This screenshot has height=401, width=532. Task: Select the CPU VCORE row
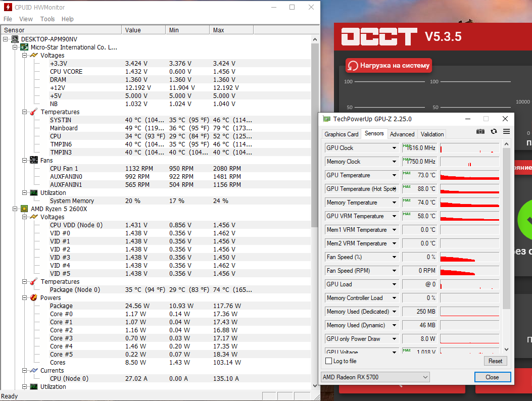coord(156,71)
